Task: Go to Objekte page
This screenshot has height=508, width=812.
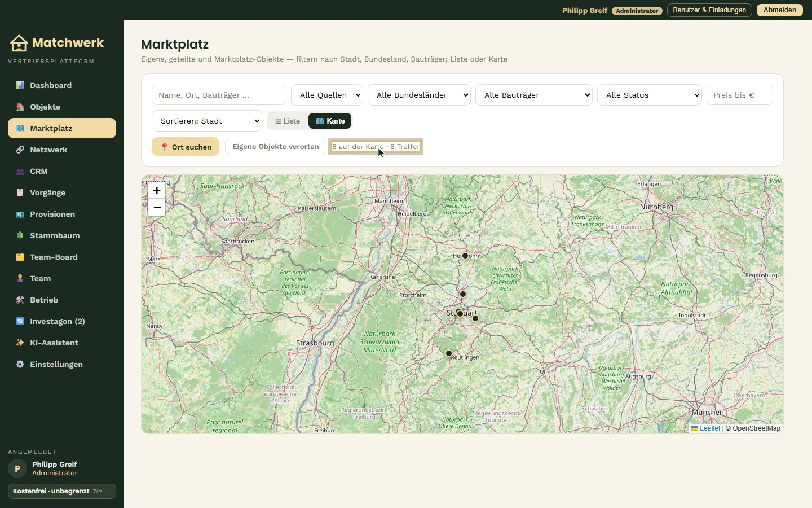Action: [x=62, y=107]
